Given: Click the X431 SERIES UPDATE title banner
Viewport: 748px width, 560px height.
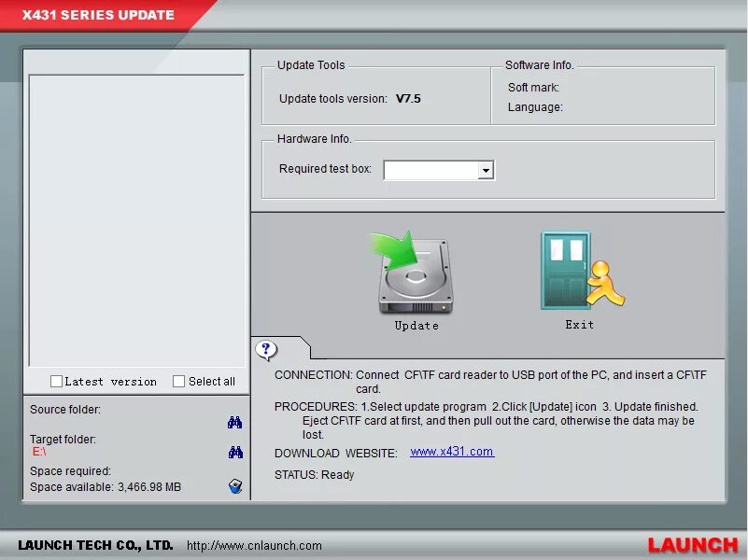Looking at the screenshot, I should coord(97,15).
